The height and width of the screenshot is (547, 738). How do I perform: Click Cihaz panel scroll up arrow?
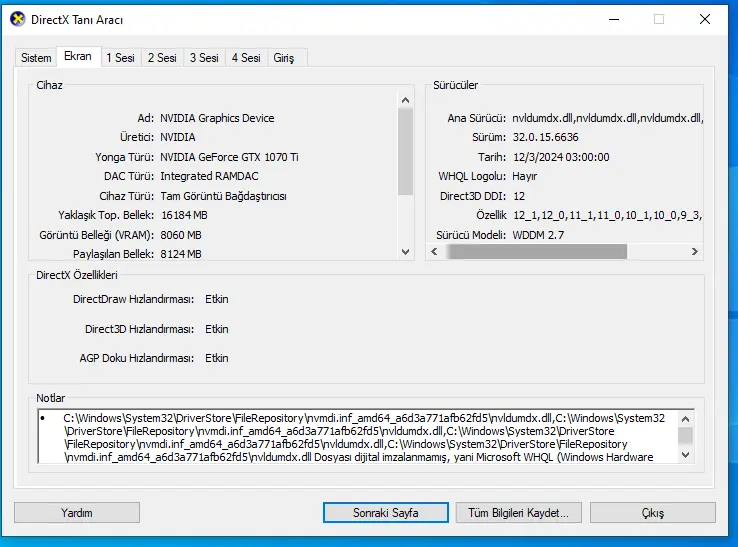click(x=405, y=100)
